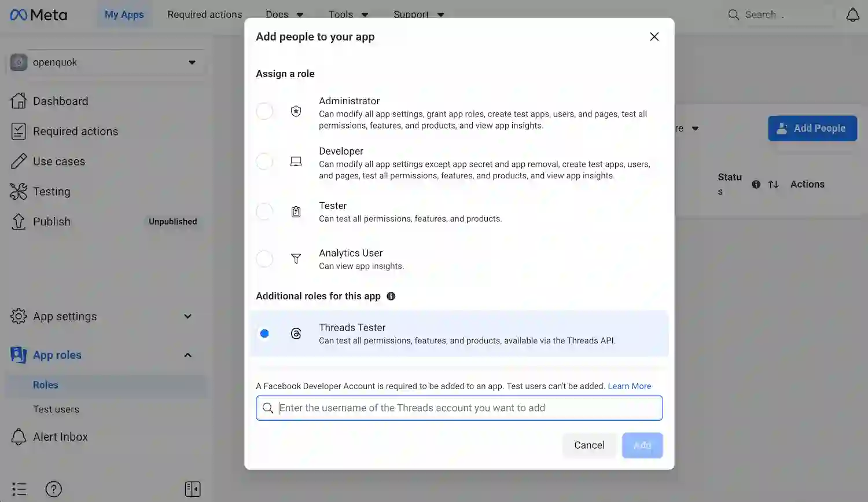
Task: Open the notifications bell icon
Action: 852,15
